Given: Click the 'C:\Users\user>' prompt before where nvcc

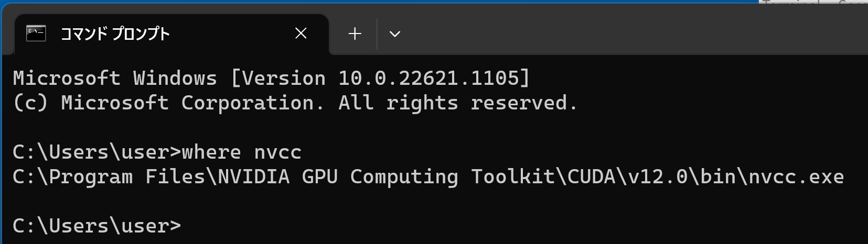Looking at the screenshot, I should pos(97,152).
